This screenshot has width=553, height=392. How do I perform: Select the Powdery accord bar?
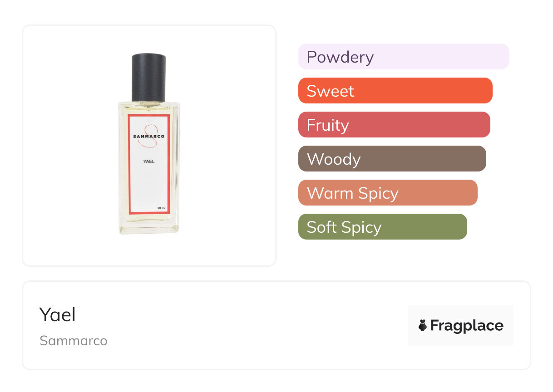(403, 57)
